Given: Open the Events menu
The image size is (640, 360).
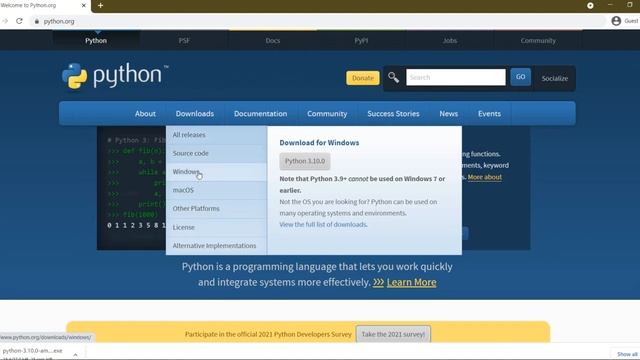Looking at the screenshot, I should point(489,114).
